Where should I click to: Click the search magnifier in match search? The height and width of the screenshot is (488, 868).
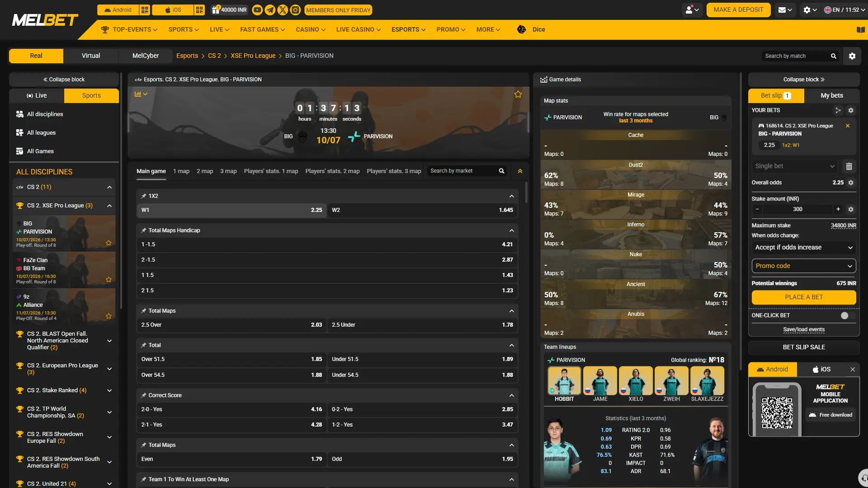point(834,56)
